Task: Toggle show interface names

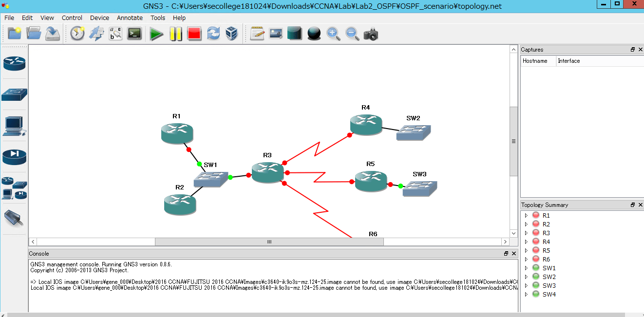Action: click(115, 34)
